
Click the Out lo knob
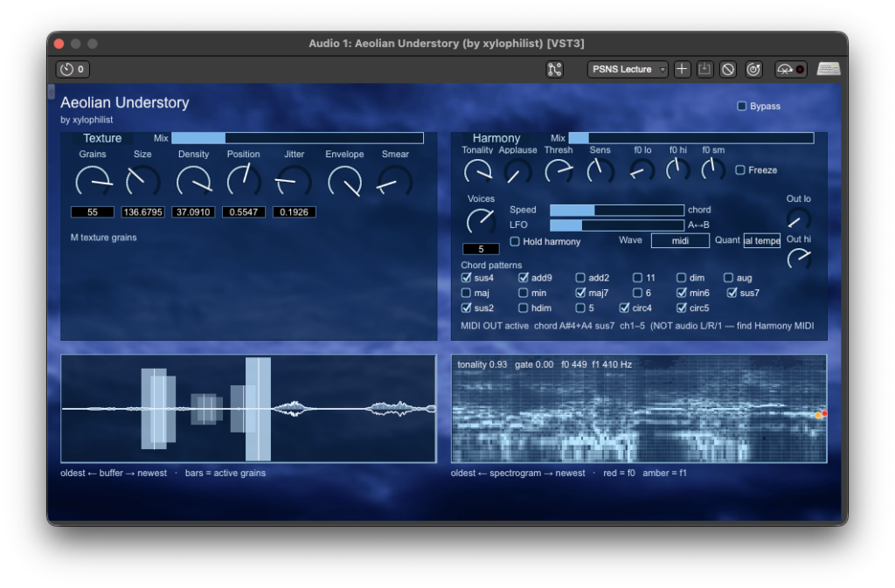point(798,219)
